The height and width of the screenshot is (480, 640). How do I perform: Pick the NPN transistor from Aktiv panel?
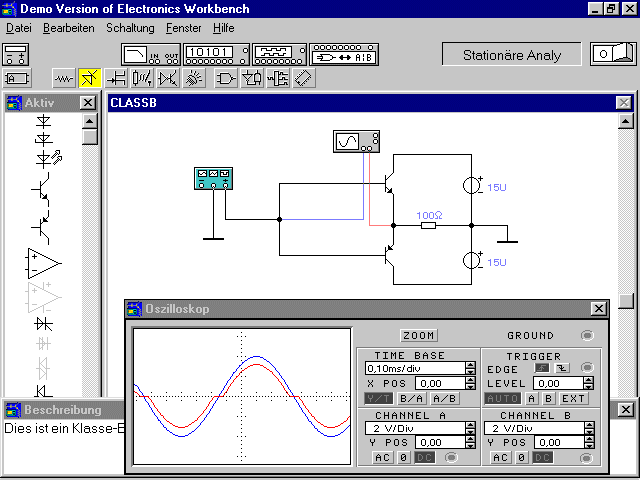(43, 187)
